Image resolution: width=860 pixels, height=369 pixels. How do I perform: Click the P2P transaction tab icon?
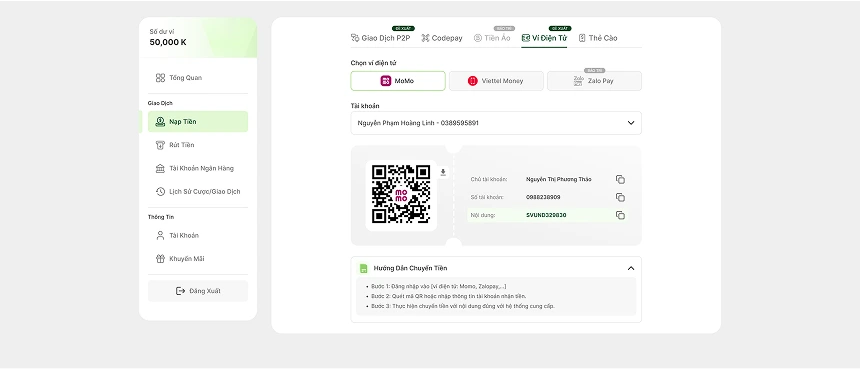click(355, 38)
